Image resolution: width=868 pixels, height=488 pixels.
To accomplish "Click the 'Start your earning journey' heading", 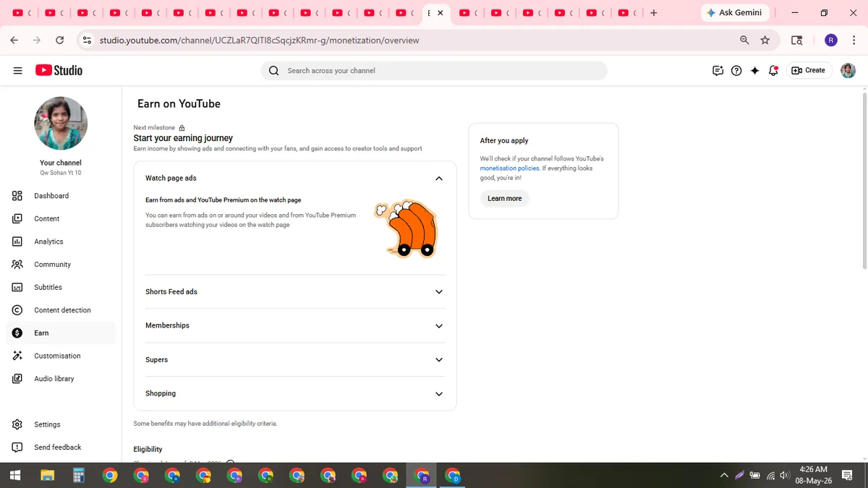I will (x=183, y=138).
